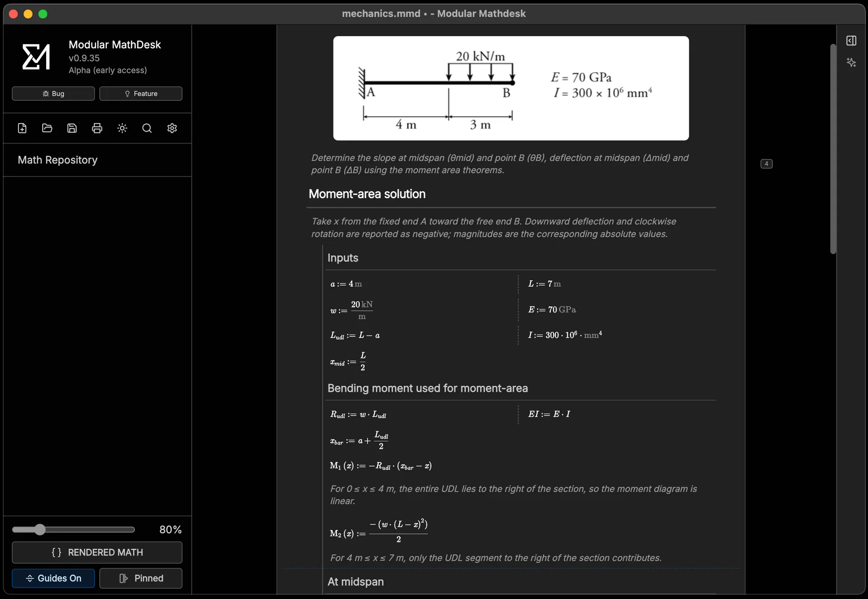The image size is (868, 599).
Task: Click the sparkle AI assistant icon
Action: (851, 62)
